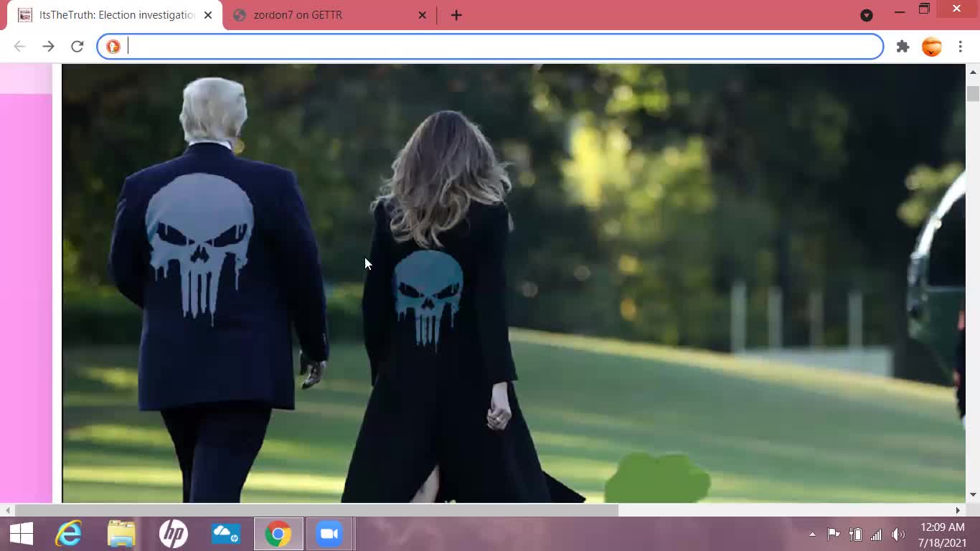The width and height of the screenshot is (980, 551).
Task: Open the Windows Start menu
Action: (x=22, y=534)
